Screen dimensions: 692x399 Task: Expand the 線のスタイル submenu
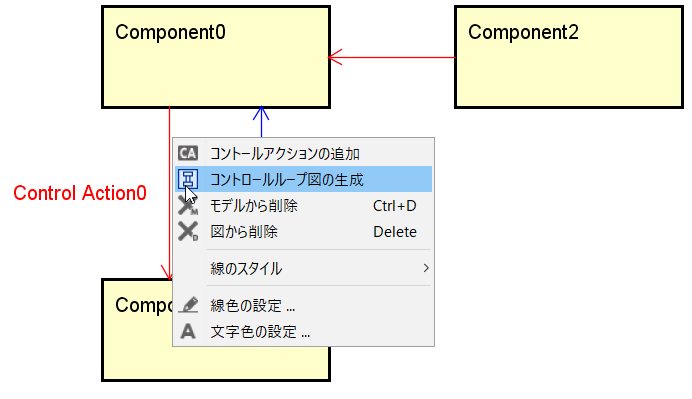(x=303, y=268)
